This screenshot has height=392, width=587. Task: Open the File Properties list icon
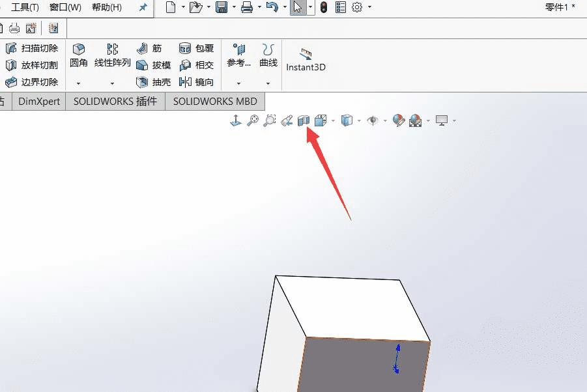[x=341, y=7]
